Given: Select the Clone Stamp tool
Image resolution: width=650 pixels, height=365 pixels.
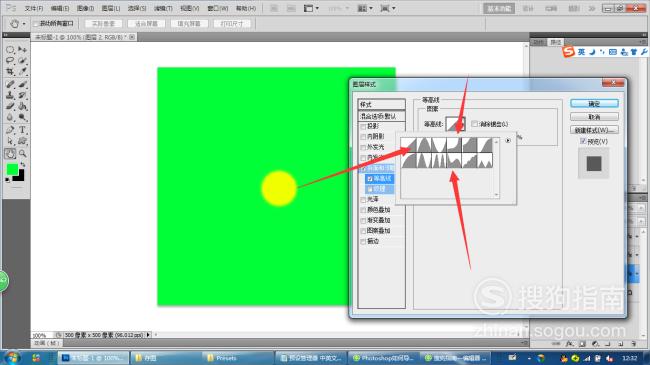Looking at the screenshot, I should [x=10, y=95].
